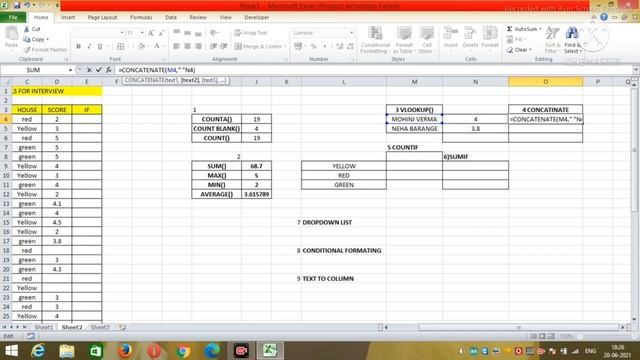Toggle Bold formatting
The image size is (640, 360).
coord(78,47)
